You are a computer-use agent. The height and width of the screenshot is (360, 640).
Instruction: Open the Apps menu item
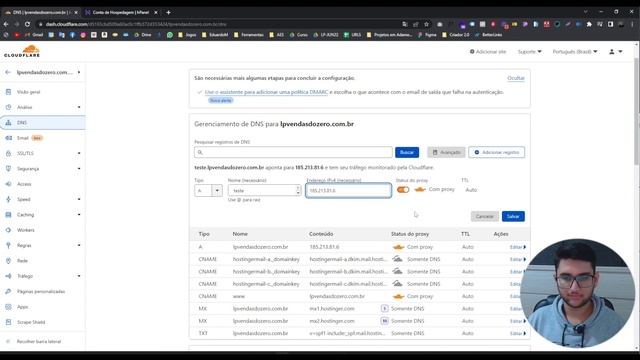[x=22, y=307]
